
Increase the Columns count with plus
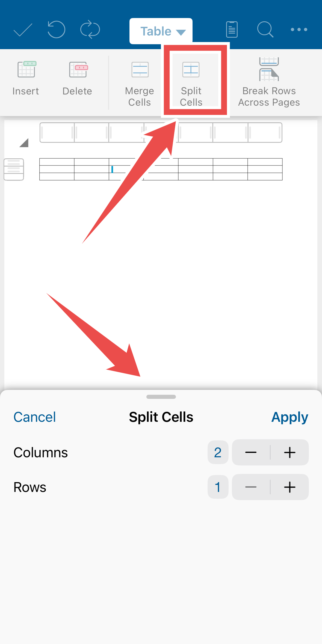click(290, 452)
